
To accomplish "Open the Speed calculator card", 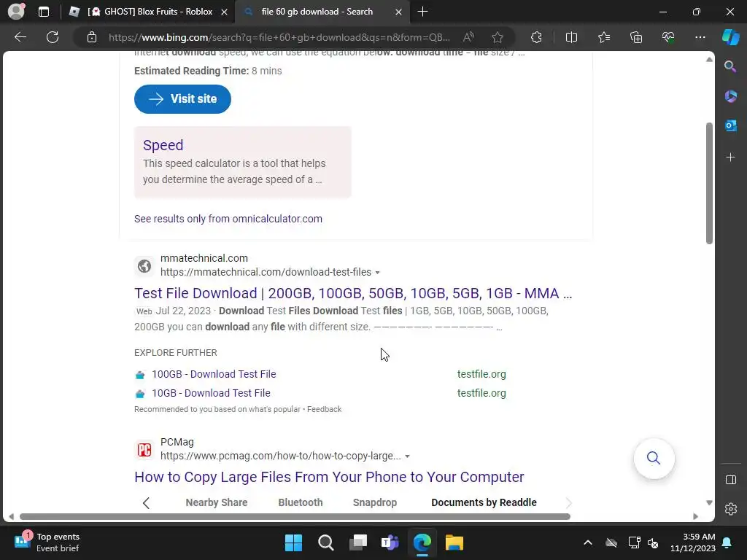I will (242, 162).
